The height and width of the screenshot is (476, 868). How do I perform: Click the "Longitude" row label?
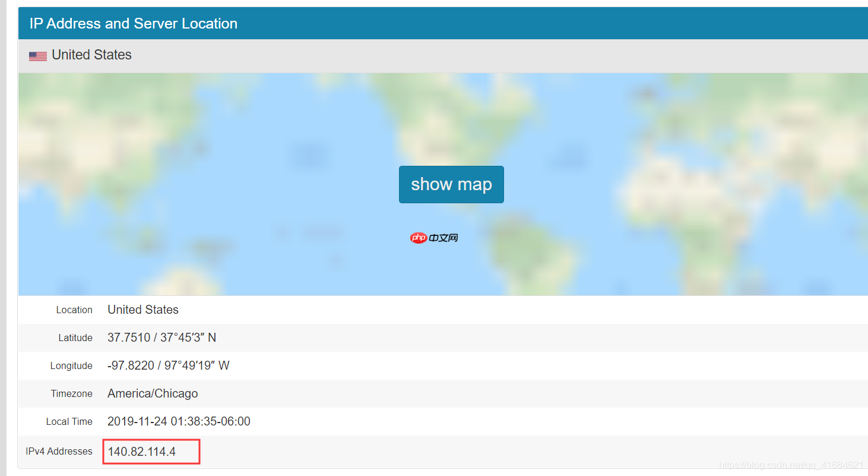click(x=71, y=365)
